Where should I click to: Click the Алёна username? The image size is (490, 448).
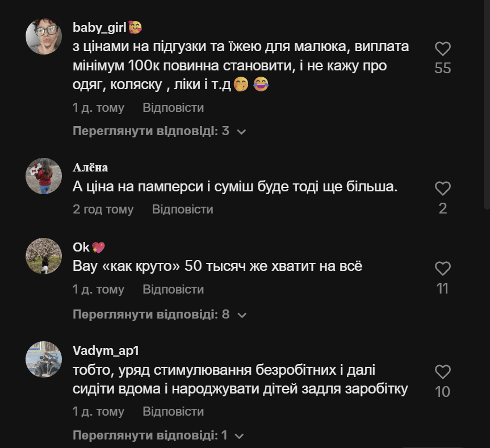click(90, 168)
